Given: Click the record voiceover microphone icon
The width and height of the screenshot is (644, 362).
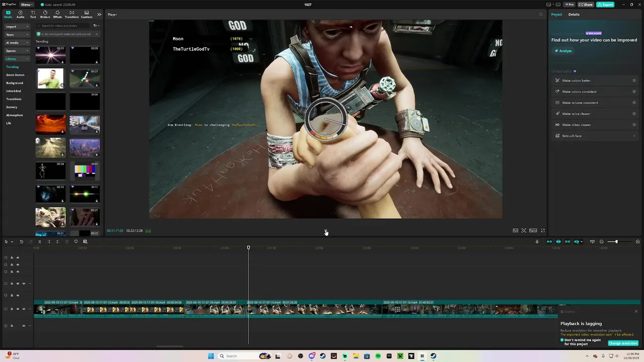Looking at the screenshot, I should tap(537, 241).
